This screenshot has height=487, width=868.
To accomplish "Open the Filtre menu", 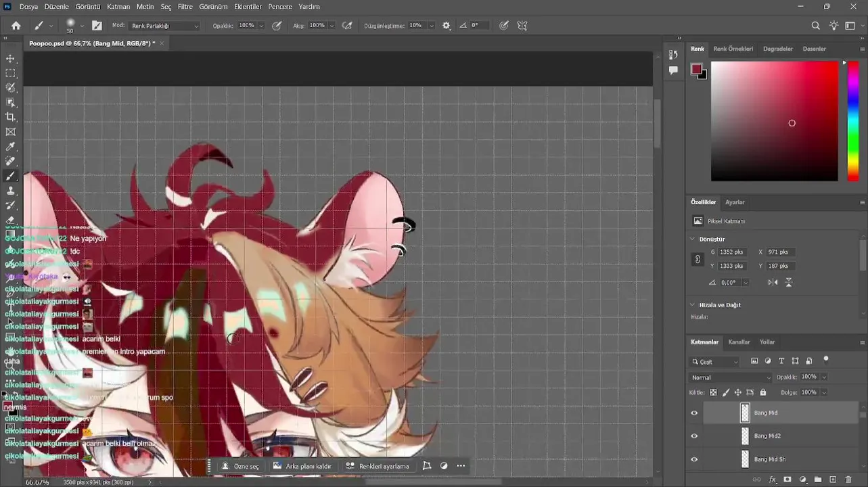I will (x=185, y=7).
